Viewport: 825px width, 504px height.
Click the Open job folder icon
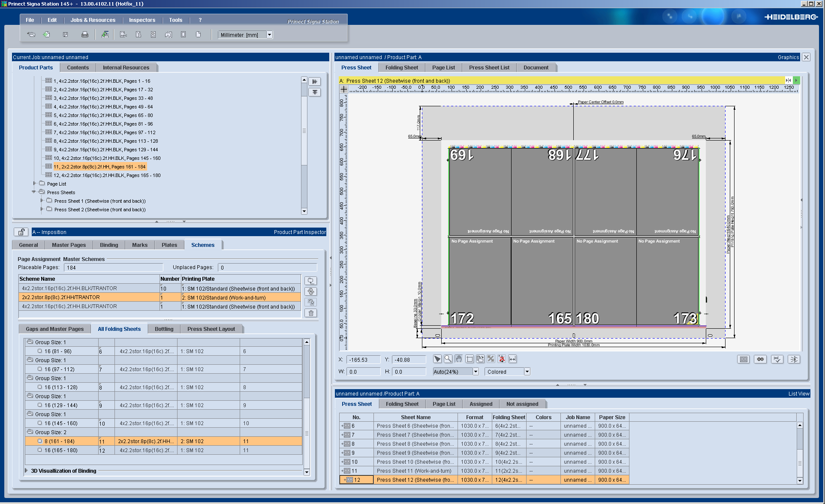(x=31, y=35)
